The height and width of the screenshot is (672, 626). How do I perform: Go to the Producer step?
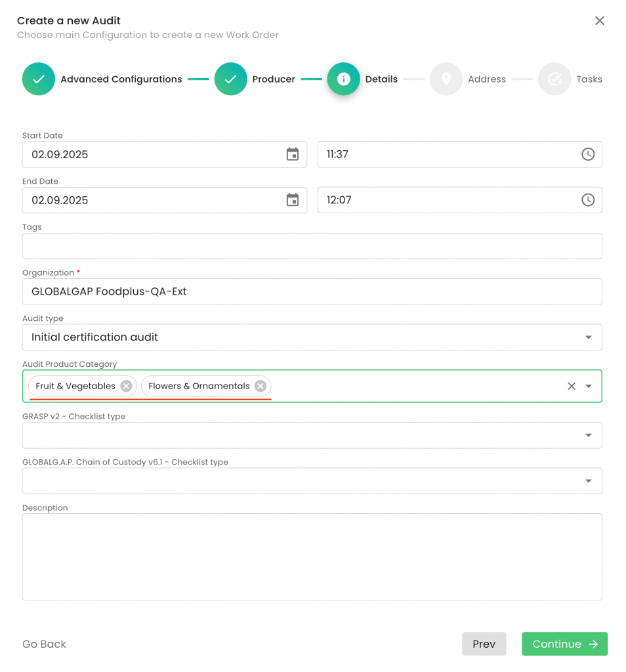tap(231, 79)
